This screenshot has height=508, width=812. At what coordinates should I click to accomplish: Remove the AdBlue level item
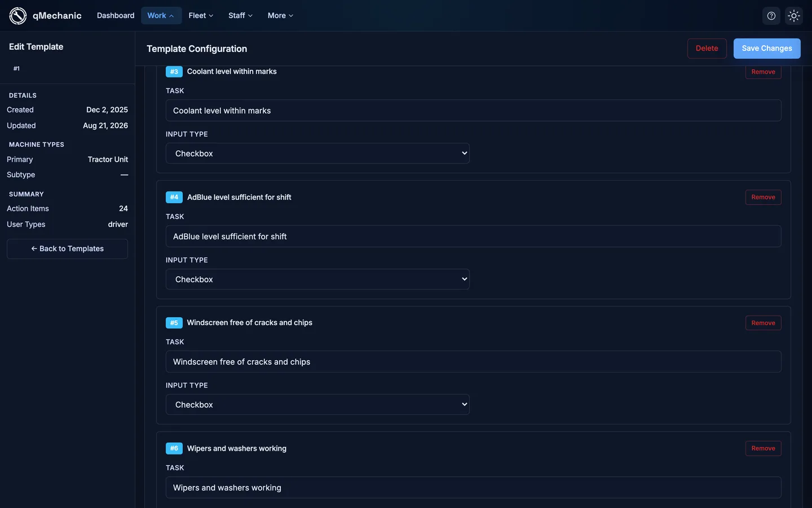[763, 197]
